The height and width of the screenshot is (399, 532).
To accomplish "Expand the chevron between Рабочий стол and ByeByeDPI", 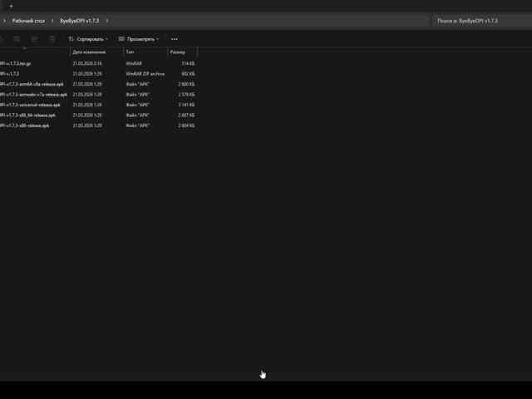I will point(52,21).
